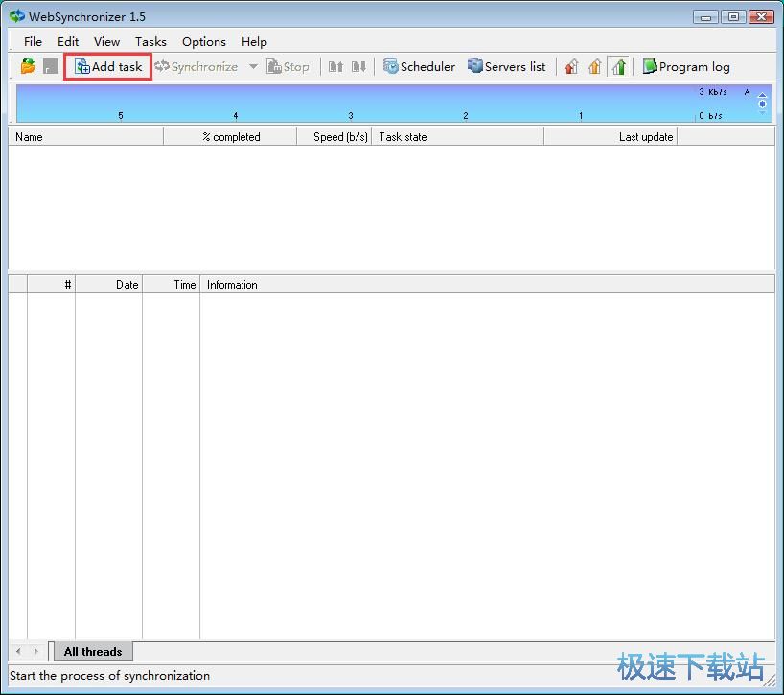Open the Options menu

point(204,42)
